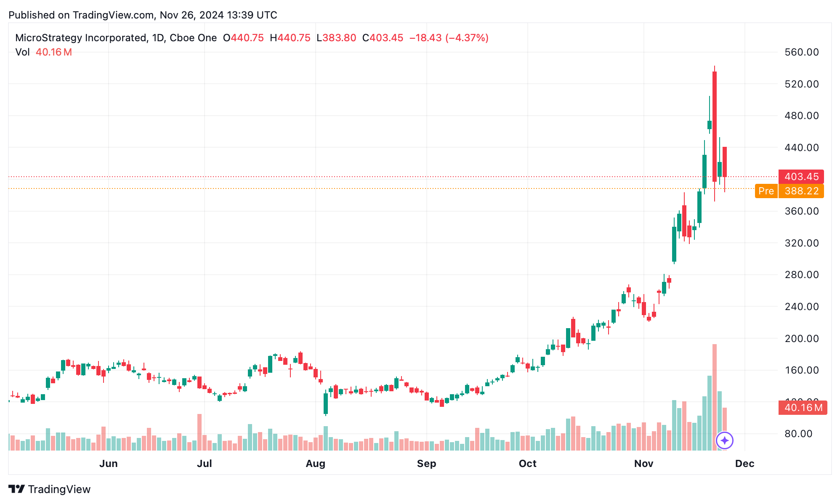Click the Aug label on time axis
This screenshot has height=504, width=840.
pyautogui.click(x=316, y=464)
